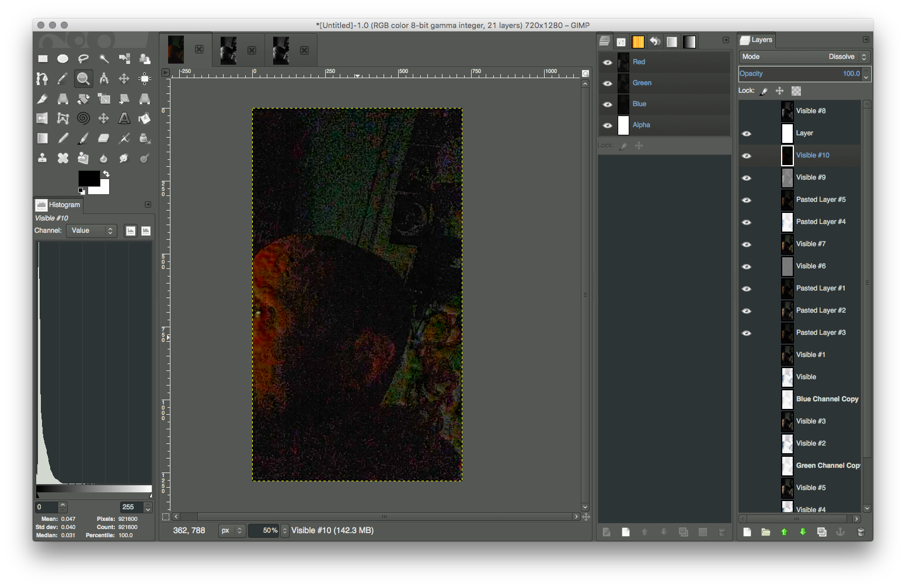Open the Histogram panel configuration menu arrow
The width and height of the screenshot is (906, 588).
[148, 205]
